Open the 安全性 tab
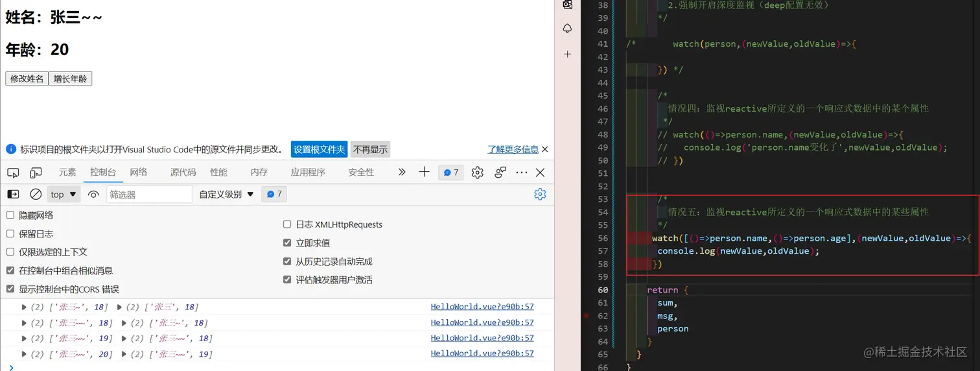 [361, 172]
